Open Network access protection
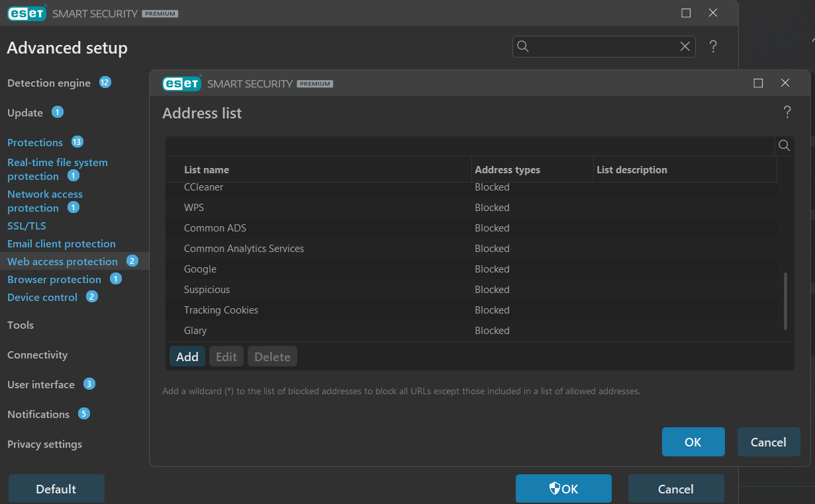This screenshot has height=504, width=815. (x=45, y=201)
